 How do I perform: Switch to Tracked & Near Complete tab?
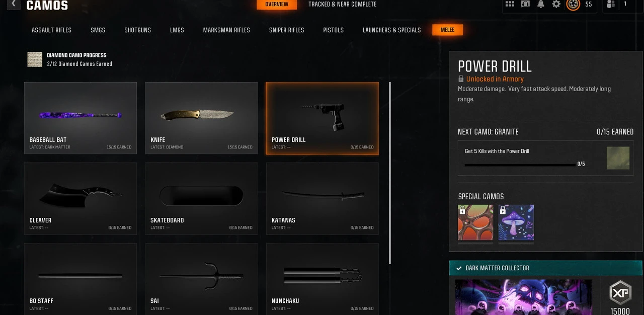[x=343, y=4]
